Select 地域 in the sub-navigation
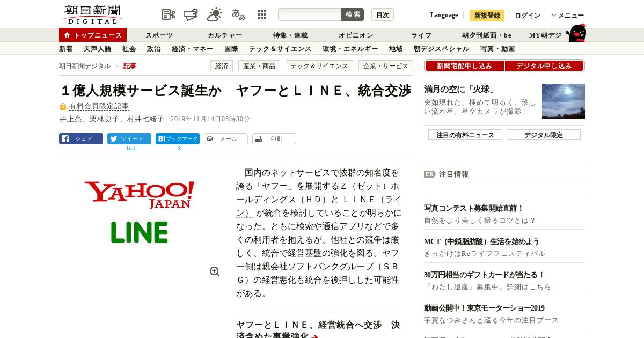Screen dimensions: 644x338 pyautogui.click(x=396, y=49)
